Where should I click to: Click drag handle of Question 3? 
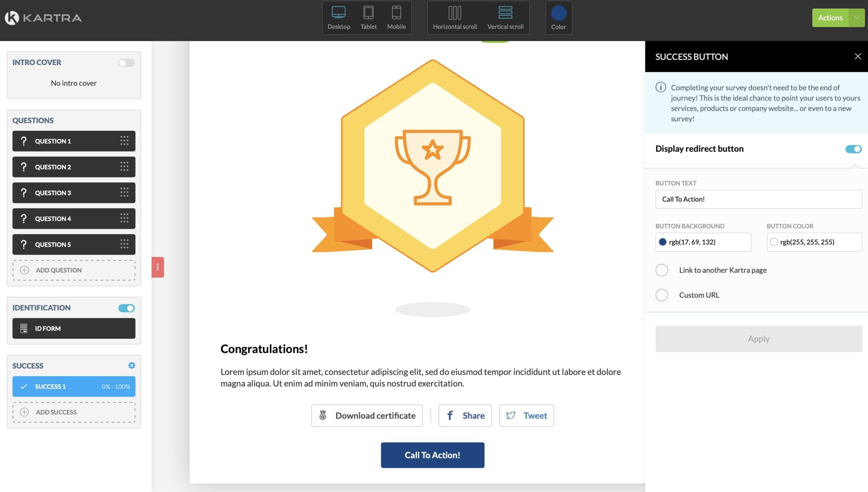point(124,192)
